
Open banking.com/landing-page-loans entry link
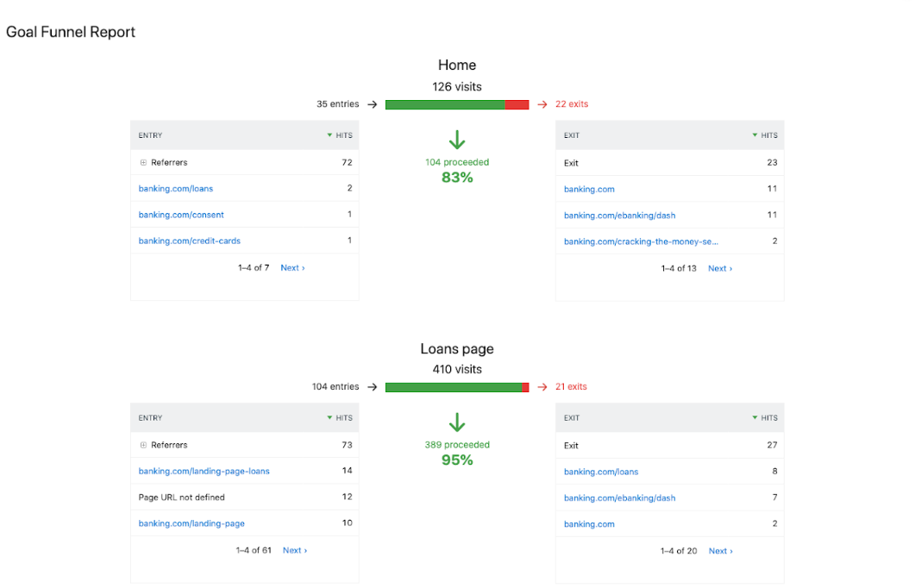[204, 472]
